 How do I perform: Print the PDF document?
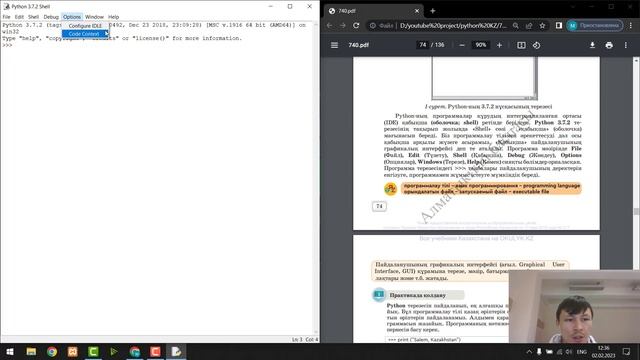tap(609, 45)
